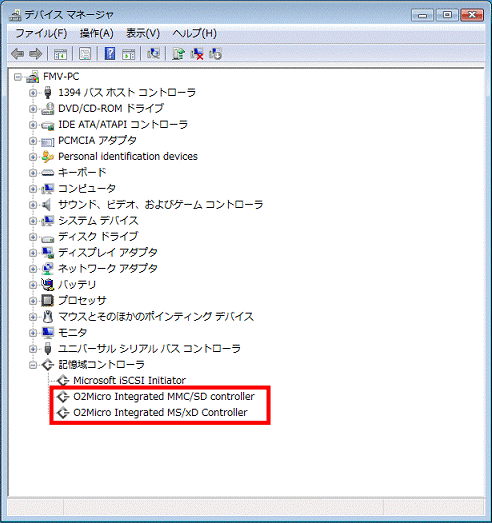
Task: Open the ヘルプ(H) menu
Action: click(194, 33)
